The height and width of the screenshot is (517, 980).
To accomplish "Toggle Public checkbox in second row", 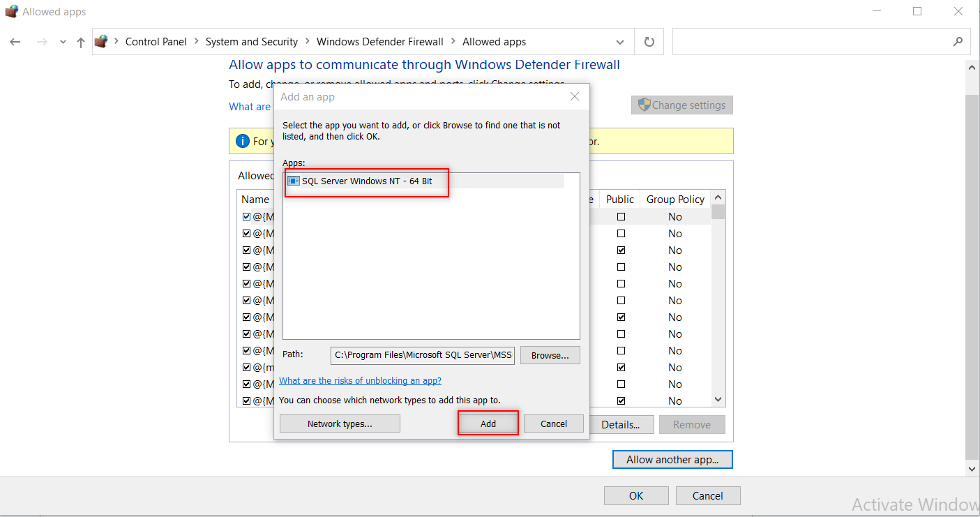I will pos(621,234).
